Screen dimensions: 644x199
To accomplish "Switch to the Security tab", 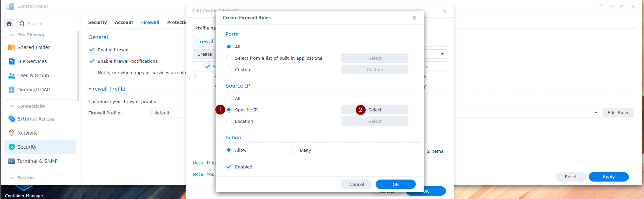I will pyautogui.click(x=98, y=22).
